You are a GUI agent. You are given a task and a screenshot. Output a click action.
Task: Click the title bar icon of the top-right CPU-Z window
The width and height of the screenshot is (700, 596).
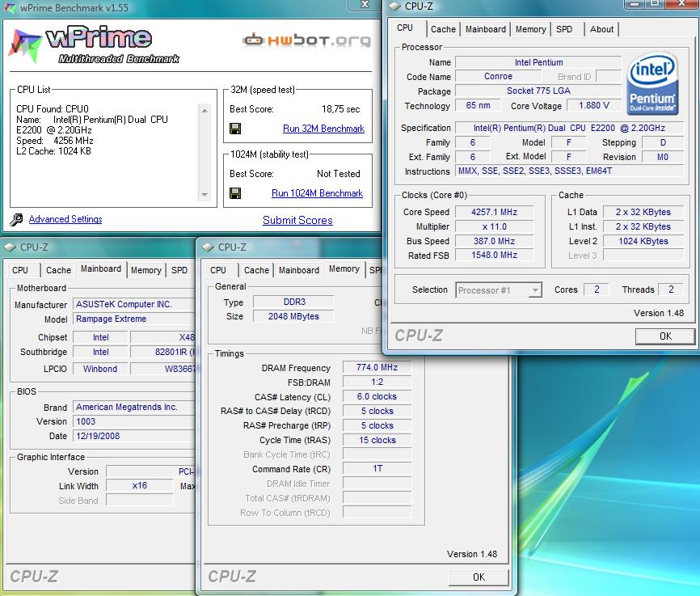click(x=394, y=6)
